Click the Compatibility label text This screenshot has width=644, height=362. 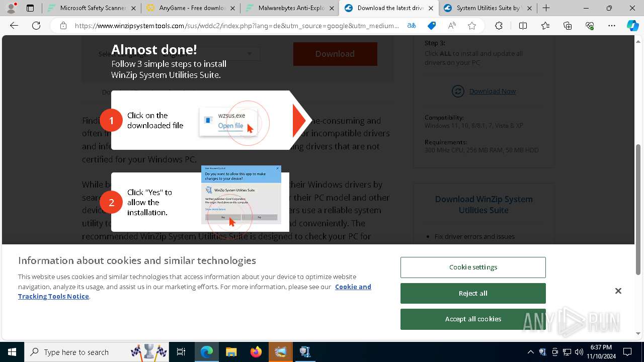coord(444,117)
